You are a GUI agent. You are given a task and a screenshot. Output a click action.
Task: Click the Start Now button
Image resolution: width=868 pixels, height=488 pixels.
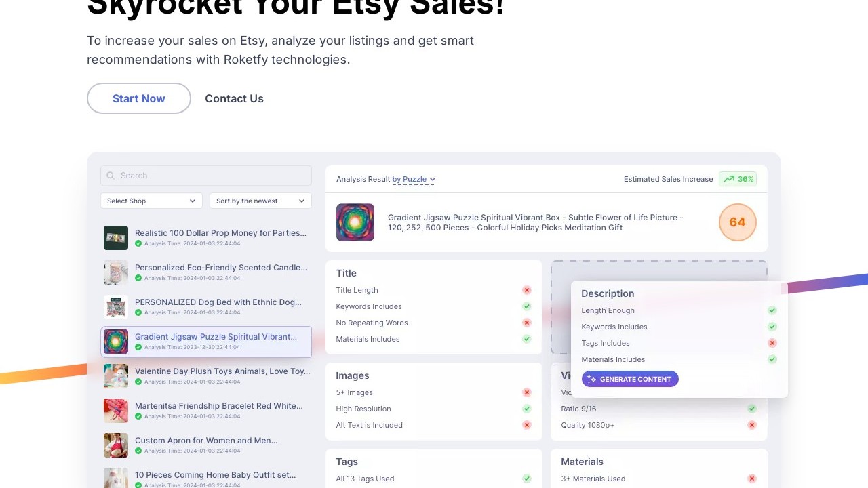[139, 98]
